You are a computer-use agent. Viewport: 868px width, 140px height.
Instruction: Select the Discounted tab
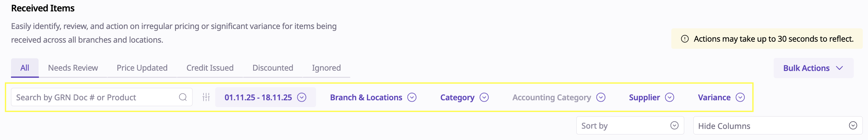273,68
